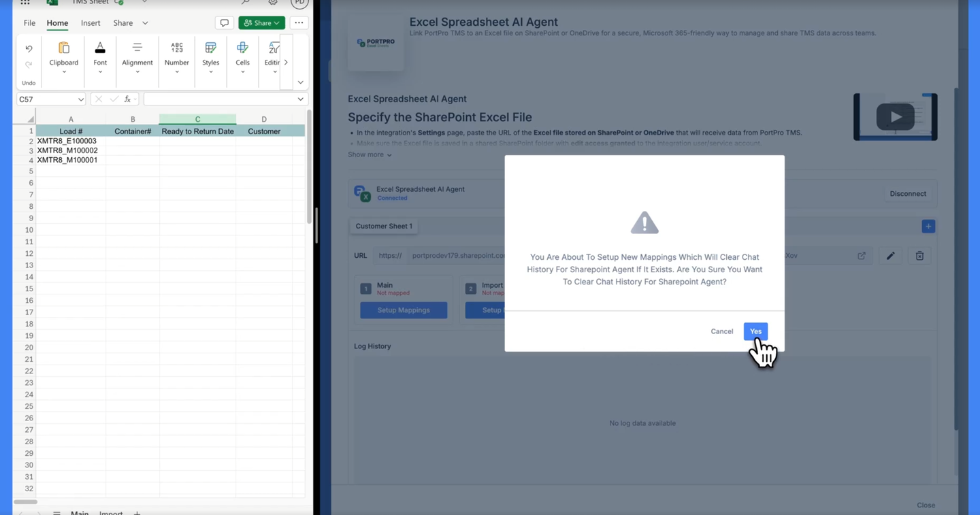Open the all sheets list icon

click(56, 512)
